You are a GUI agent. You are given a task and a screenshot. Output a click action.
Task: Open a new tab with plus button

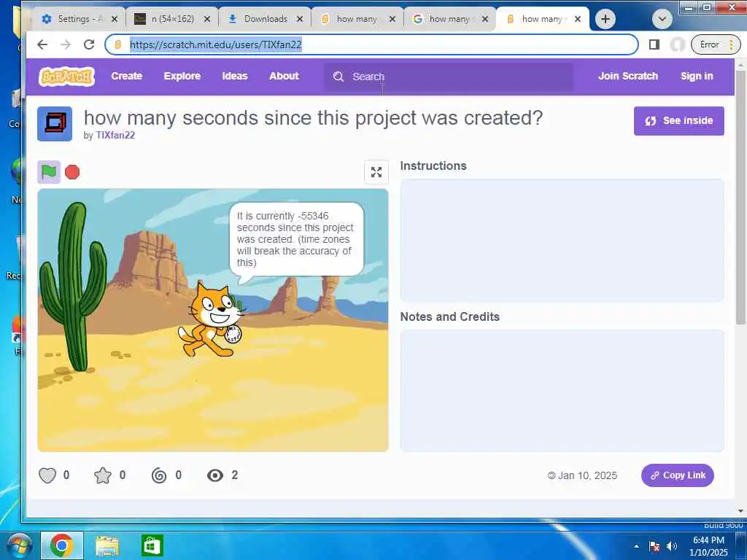605,19
